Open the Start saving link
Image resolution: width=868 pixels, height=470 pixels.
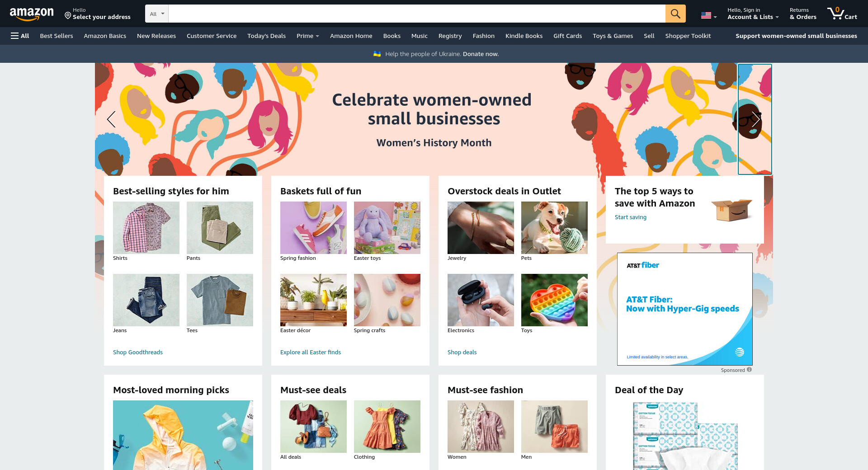(x=630, y=217)
